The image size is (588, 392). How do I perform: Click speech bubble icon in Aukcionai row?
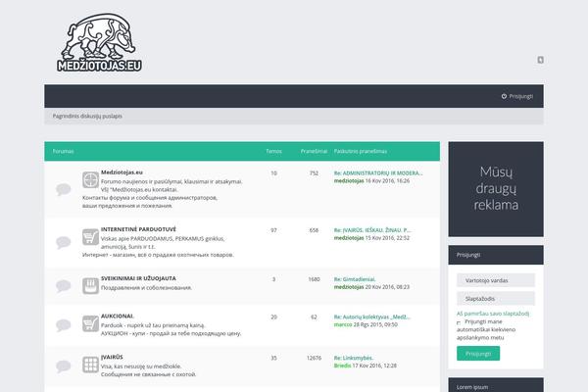(x=64, y=324)
